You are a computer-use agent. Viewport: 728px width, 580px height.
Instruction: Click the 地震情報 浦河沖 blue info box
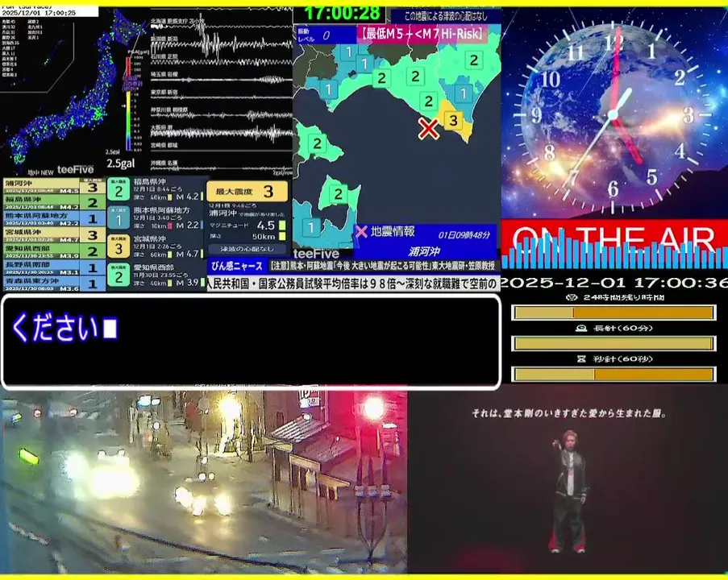[x=426, y=242]
